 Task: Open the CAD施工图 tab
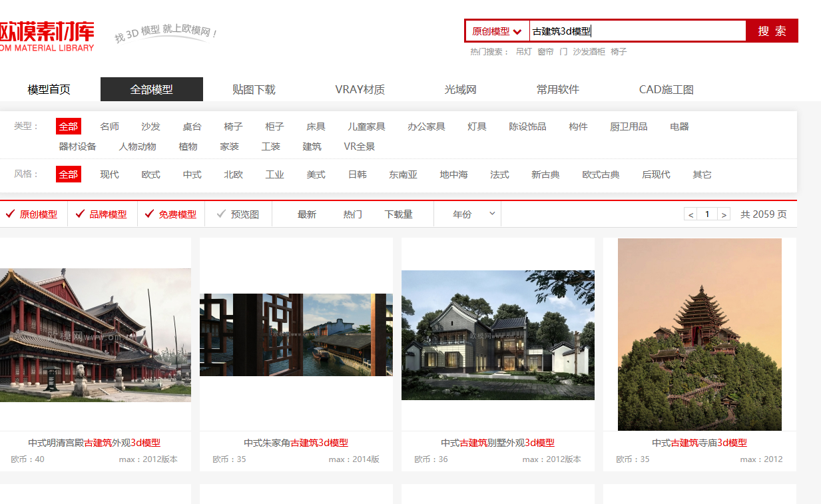click(x=667, y=89)
